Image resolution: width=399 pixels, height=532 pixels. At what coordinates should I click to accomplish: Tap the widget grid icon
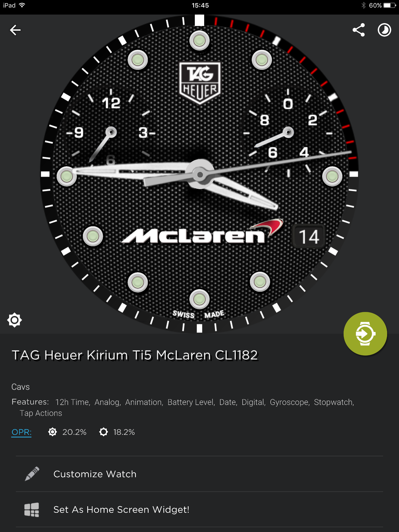32,509
